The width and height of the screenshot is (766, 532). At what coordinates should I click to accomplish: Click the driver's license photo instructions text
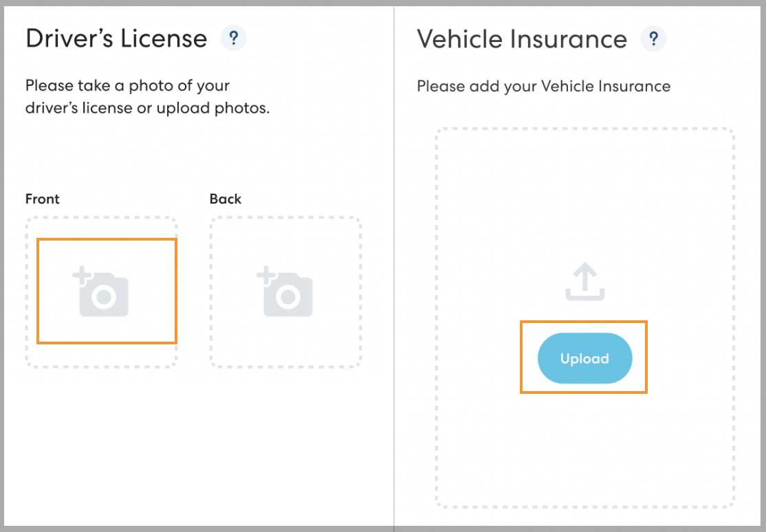[x=147, y=97]
